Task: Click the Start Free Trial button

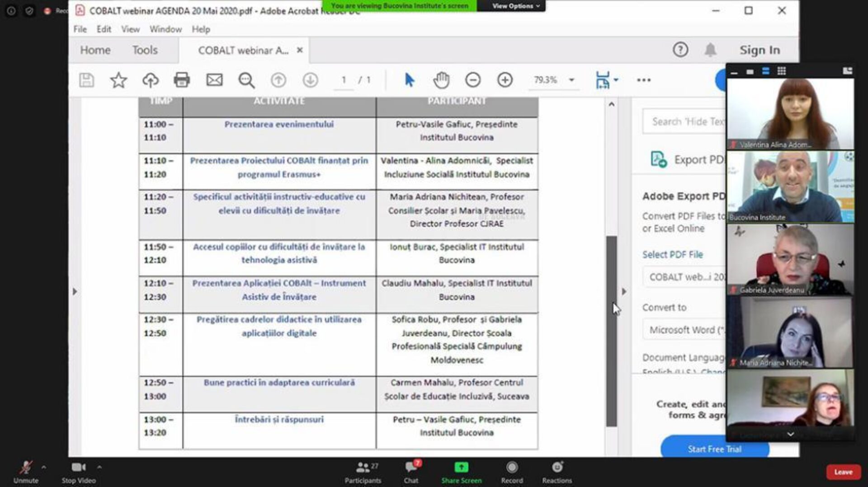Action: tap(714, 449)
